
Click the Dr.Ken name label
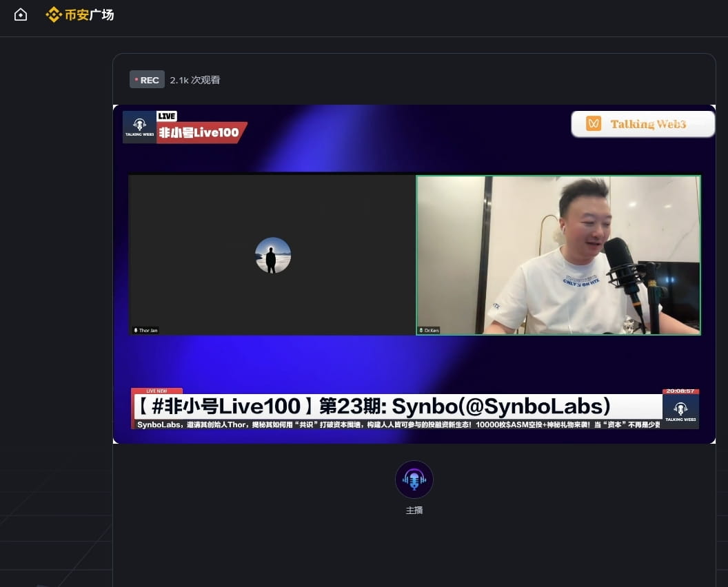point(429,331)
